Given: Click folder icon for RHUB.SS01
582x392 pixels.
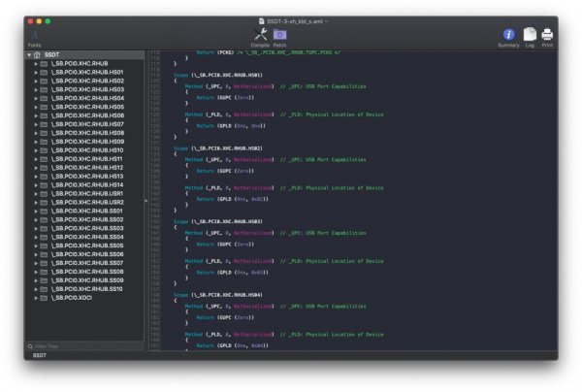Looking at the screenshot, I should coord(44,212).
